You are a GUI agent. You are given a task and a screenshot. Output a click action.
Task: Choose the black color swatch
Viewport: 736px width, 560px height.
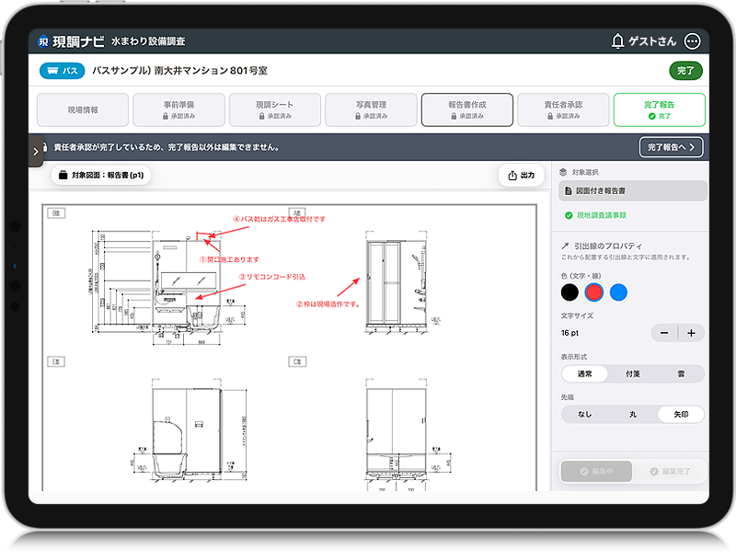click(x=569, y=292)
